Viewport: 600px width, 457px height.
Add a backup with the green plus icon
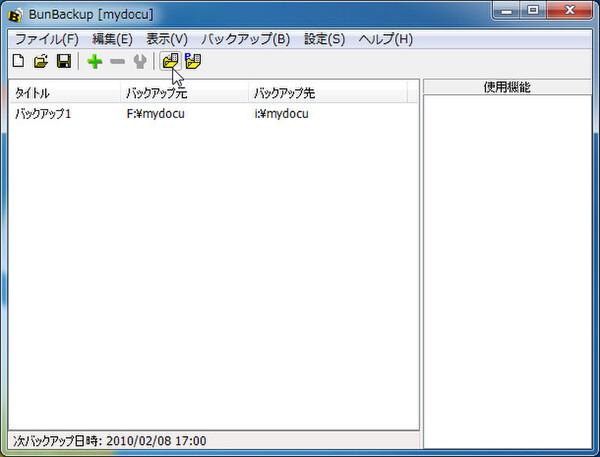pos(95,62)
